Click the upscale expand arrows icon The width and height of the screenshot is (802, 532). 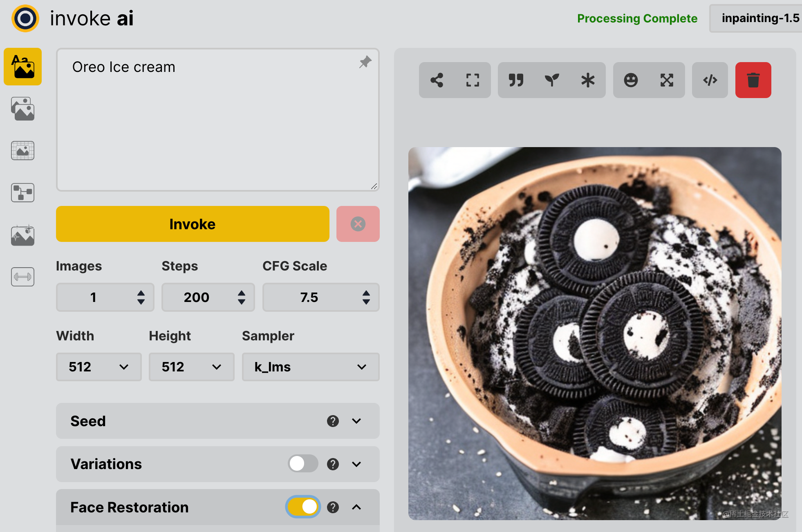tap(667, 80)
